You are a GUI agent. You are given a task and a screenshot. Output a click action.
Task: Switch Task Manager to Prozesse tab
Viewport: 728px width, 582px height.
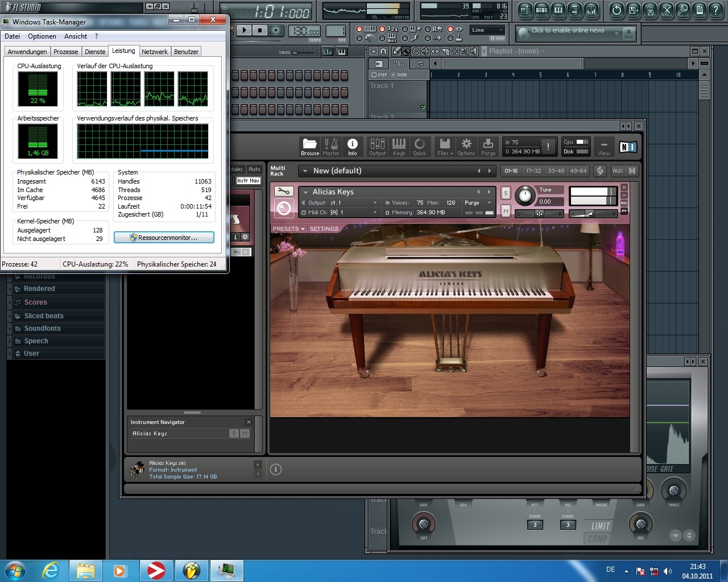click(66, 52)
